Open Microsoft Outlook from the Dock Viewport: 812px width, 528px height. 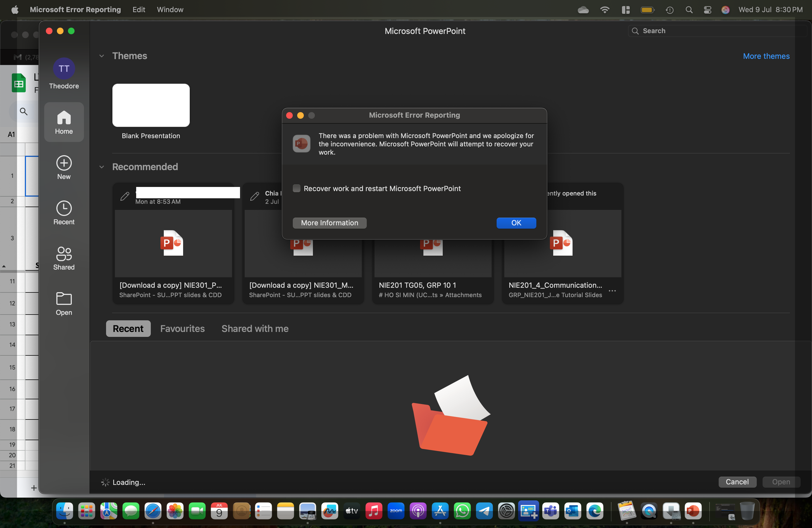coord(573,511)
